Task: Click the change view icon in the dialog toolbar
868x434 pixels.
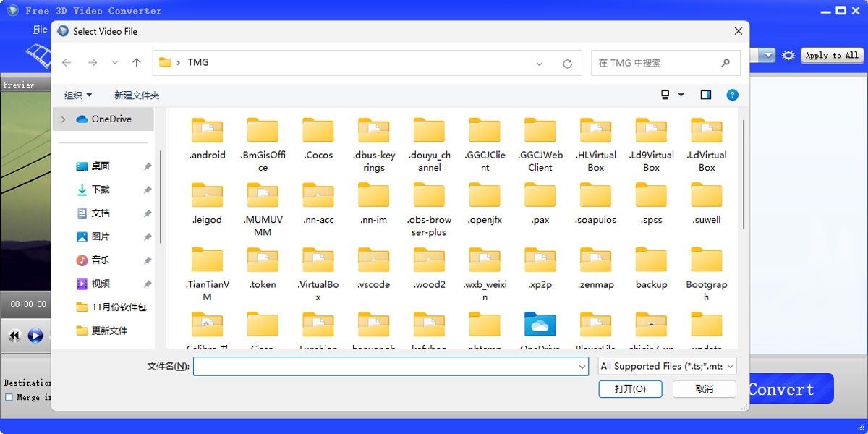Action: point(666,94)
